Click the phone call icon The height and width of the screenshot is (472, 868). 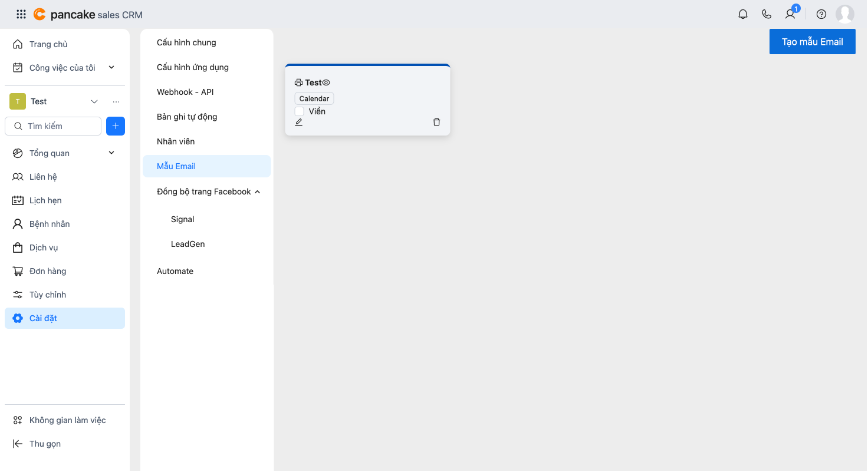(x=767, y=15)
